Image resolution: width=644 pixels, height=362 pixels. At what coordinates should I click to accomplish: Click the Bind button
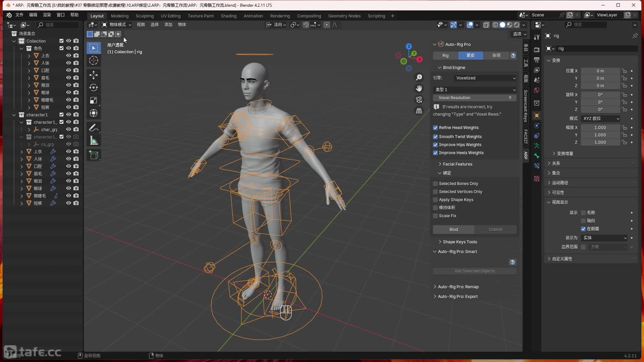coord(453,230)
